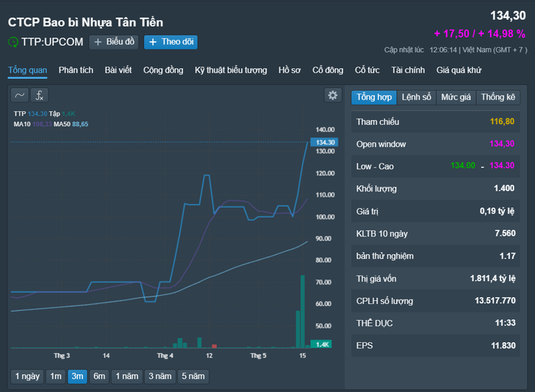Screen dimensions: 535x392
Task: Open the indicators fx icon
Action: [40, 95]
